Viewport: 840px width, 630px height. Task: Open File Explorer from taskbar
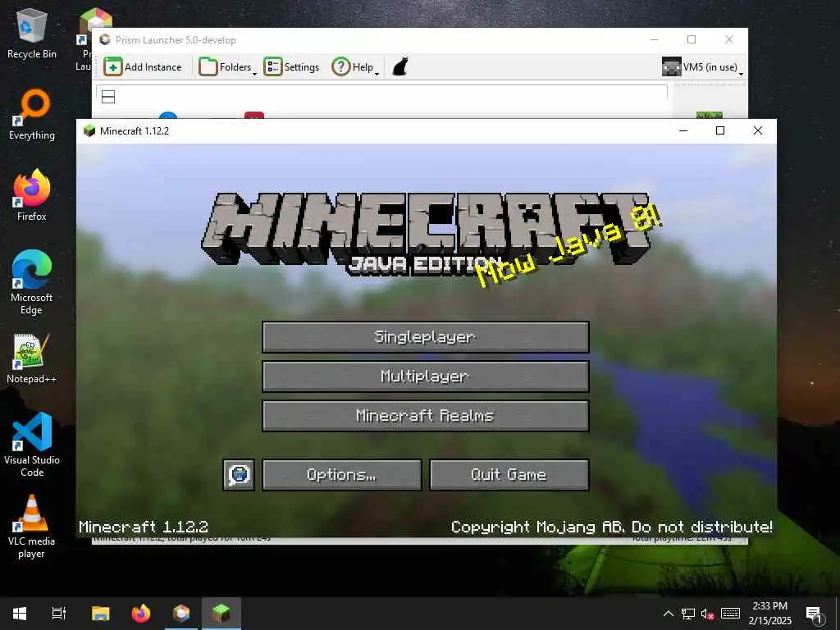coord(100,614)
